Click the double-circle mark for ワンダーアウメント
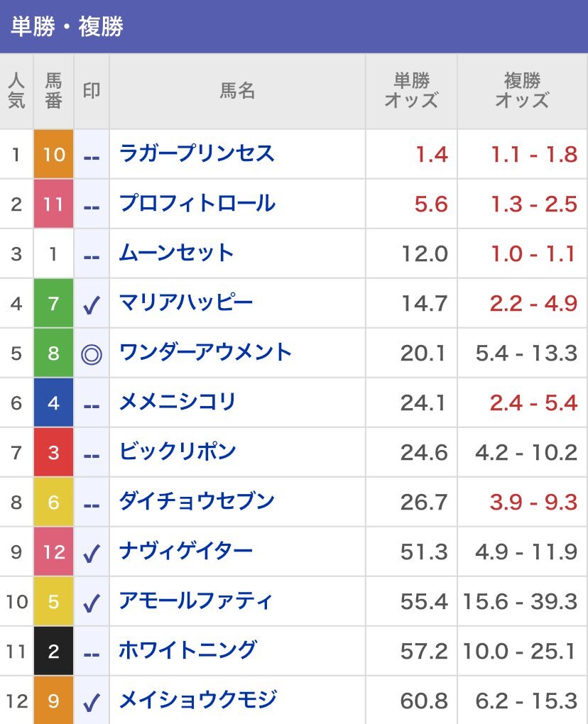This screenshot has height=724, width=588. (92, 354)
